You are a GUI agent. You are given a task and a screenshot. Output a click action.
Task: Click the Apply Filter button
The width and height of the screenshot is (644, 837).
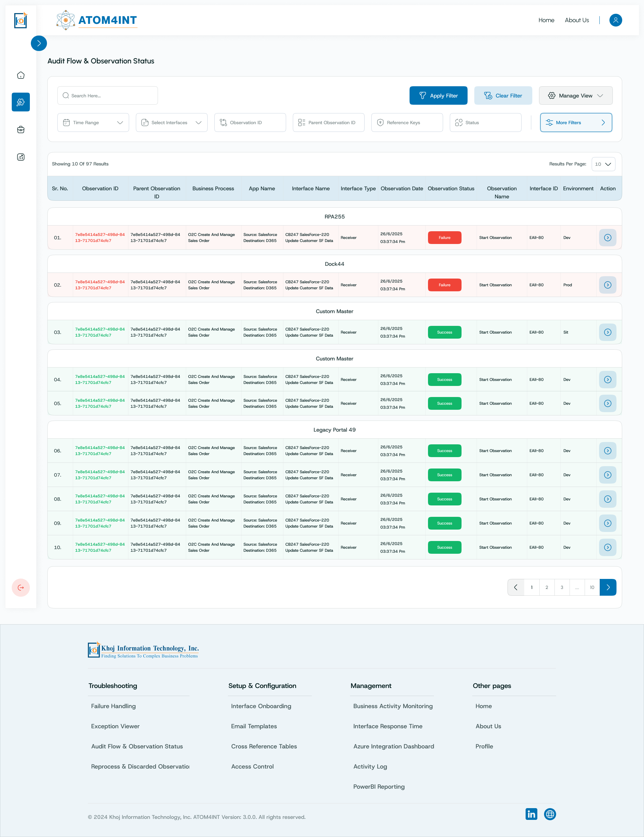pyautogui.click(x=438, y=95)
